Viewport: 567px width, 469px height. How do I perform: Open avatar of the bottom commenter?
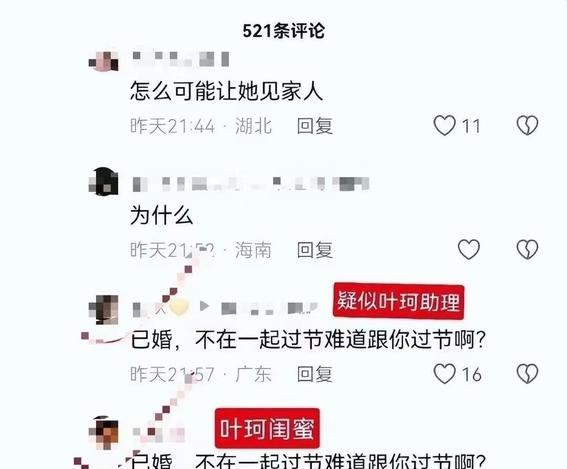tap(104, 433)
